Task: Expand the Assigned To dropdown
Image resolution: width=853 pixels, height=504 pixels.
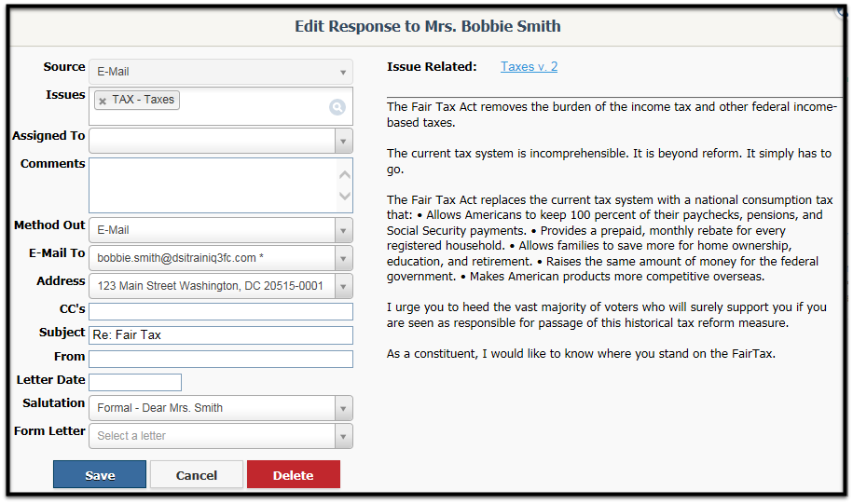Action: coord(343,142)
